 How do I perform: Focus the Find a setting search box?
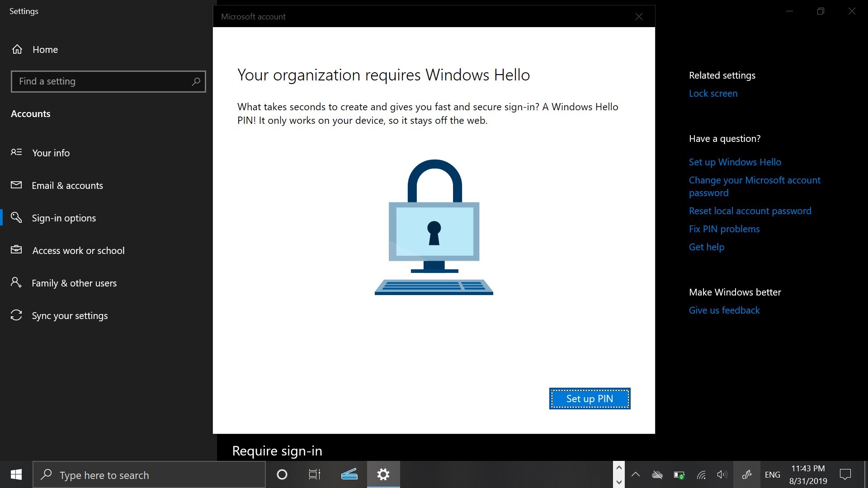click(108, 81)
